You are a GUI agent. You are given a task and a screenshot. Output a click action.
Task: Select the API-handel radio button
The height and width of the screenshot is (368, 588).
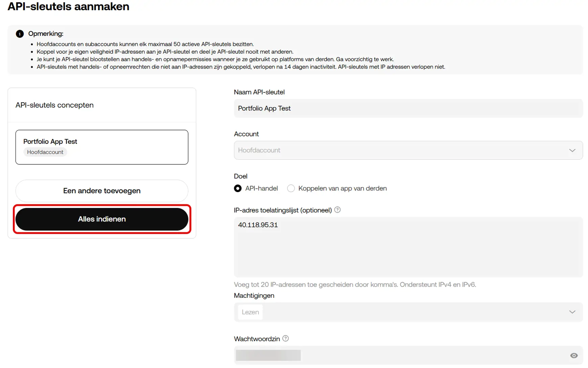click(238, 188)
